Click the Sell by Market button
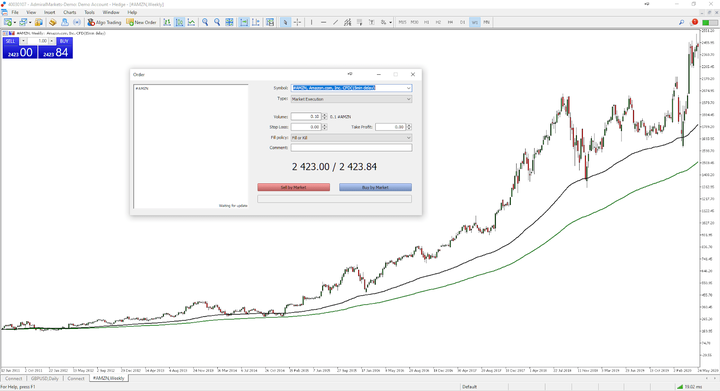The width and height of the screenshot is (720, 391). (293, 187)
